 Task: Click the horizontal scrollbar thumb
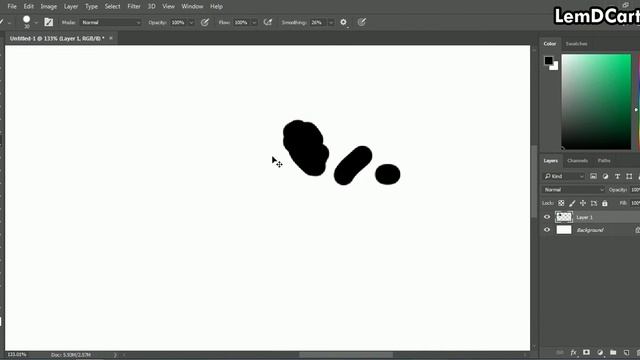pyautogui.click(x=346, y=355)
